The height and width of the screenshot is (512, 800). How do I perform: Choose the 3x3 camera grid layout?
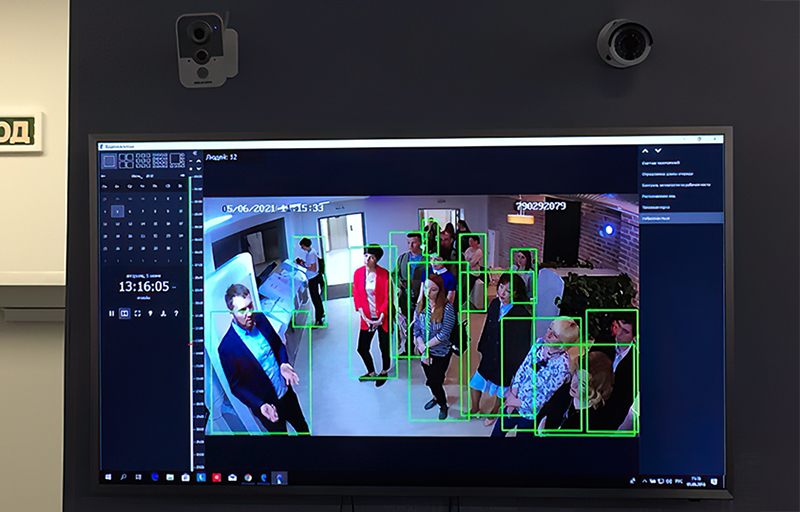(x=143, y=160)
